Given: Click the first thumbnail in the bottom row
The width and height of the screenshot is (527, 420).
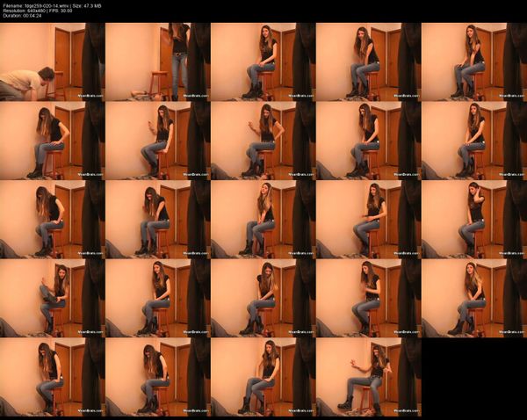Looking at the screenshot, I should [x=52, y=377].
